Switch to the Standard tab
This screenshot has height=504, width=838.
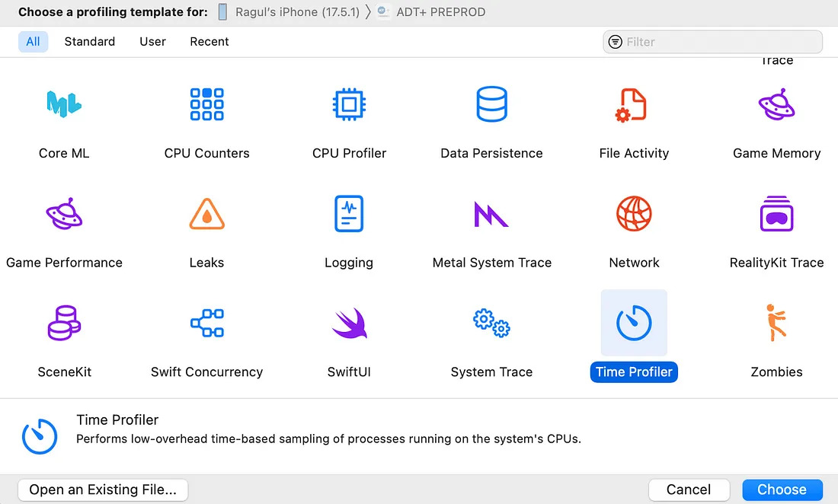coord(90,42)
